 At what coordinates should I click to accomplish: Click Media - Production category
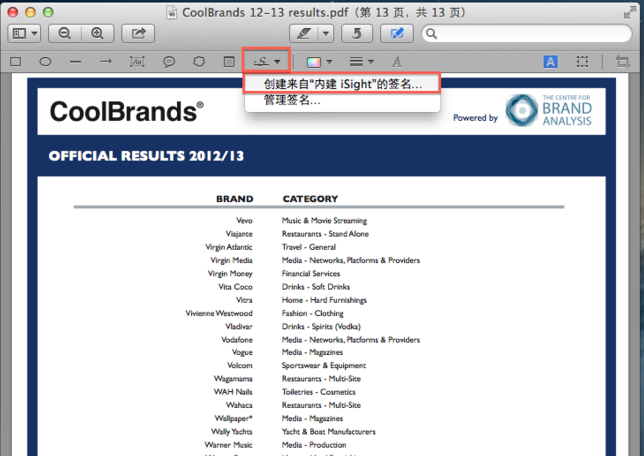point(314,445)
